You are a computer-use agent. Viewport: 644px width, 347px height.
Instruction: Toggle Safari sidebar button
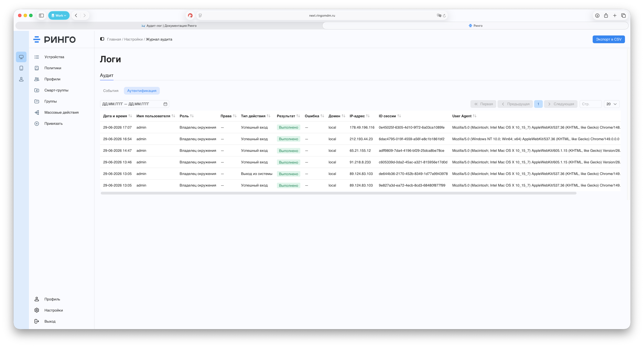pyautogui.click(x=41, y=15)
